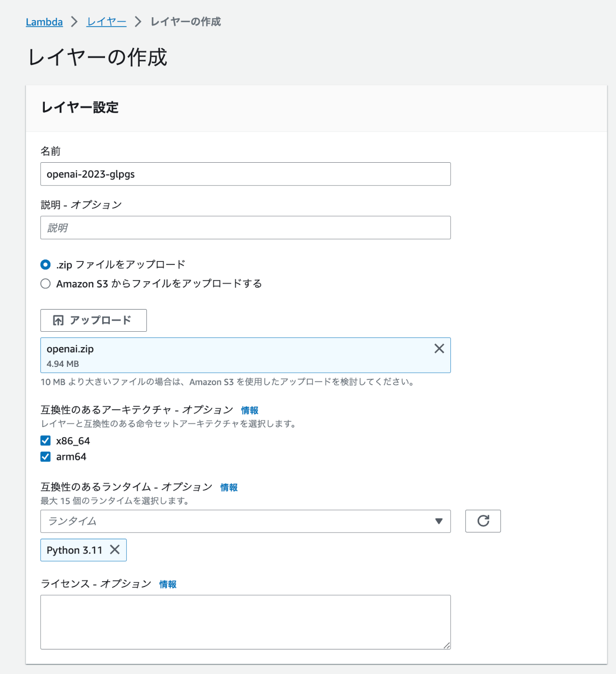Select the .zip ファイルをアップロード radio option
The height and width of the screenshot is (674, 616).
(46, 265)
